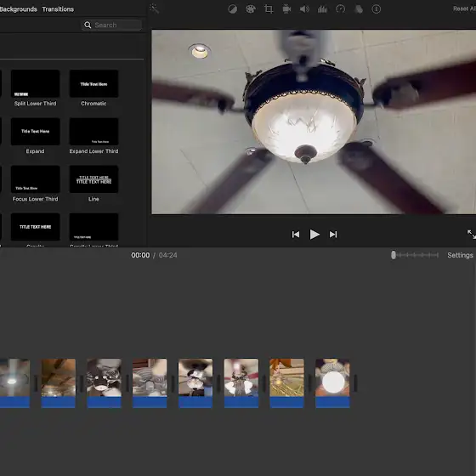Click Reset All button
476x476 pixels.
pos(464,8)
